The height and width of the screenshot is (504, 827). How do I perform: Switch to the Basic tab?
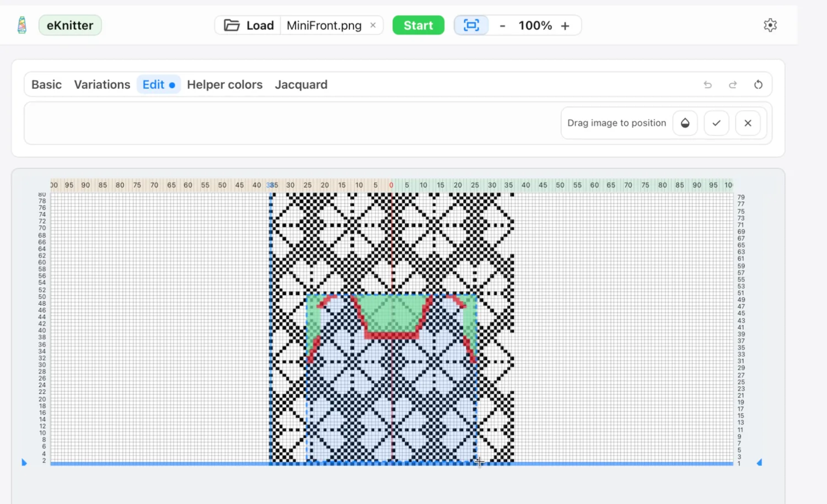(46, 85)
